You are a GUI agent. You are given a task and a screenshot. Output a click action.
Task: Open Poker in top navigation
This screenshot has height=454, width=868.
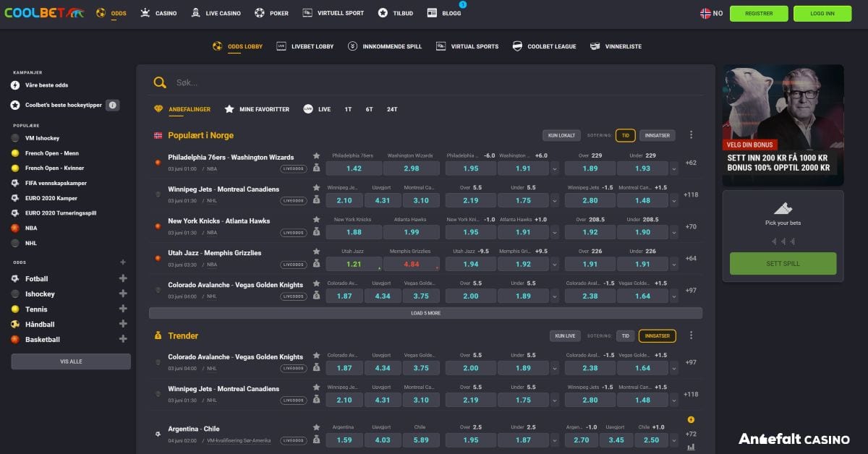coord(271,13)
